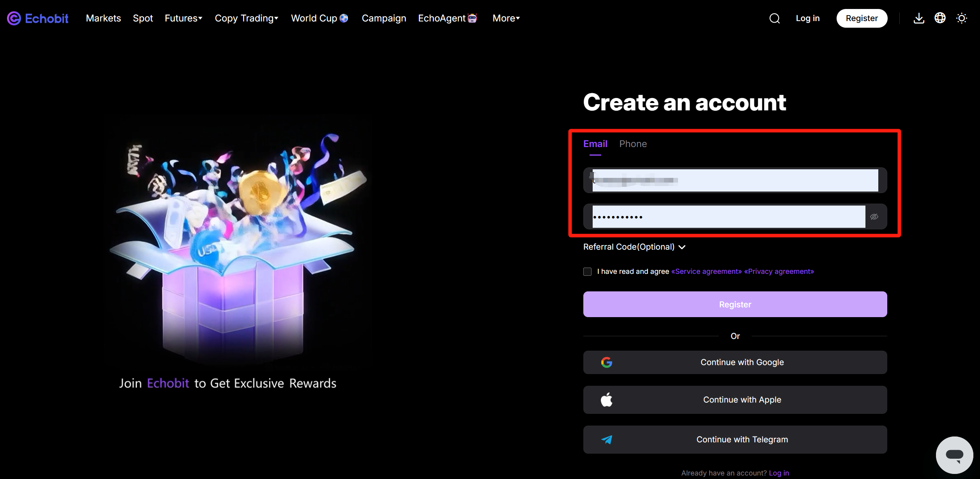Focus the email address input field

[x=735, y=180]
